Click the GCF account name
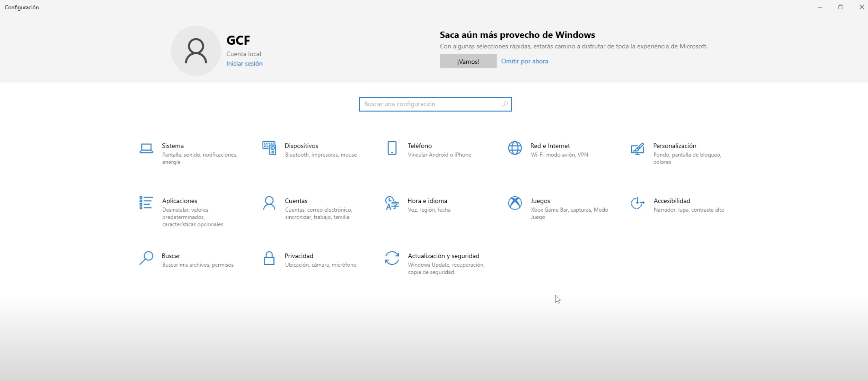This screenshot has height=381, width=868. coord(238,40)
